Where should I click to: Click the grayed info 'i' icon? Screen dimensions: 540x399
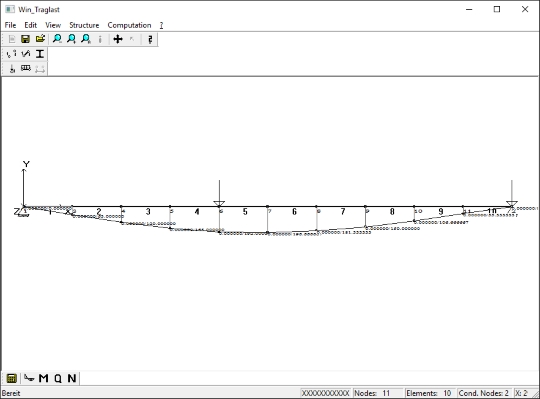100,39
